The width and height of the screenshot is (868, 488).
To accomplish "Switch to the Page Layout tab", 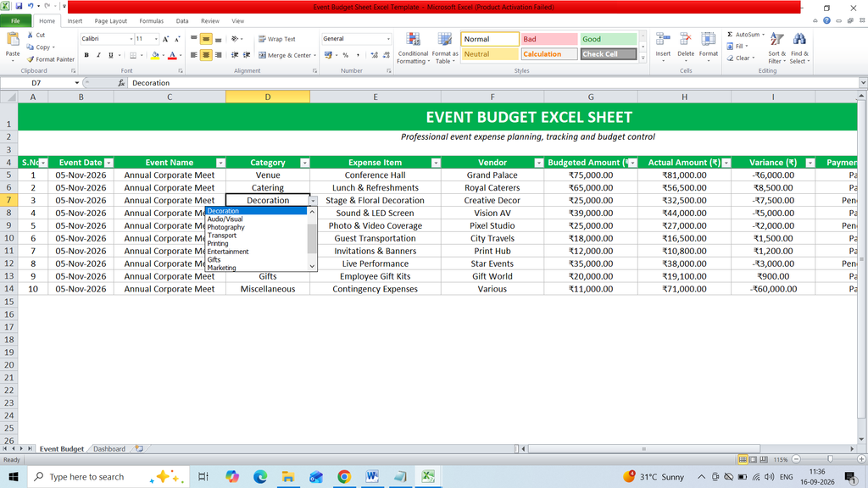I will (111, 21).
